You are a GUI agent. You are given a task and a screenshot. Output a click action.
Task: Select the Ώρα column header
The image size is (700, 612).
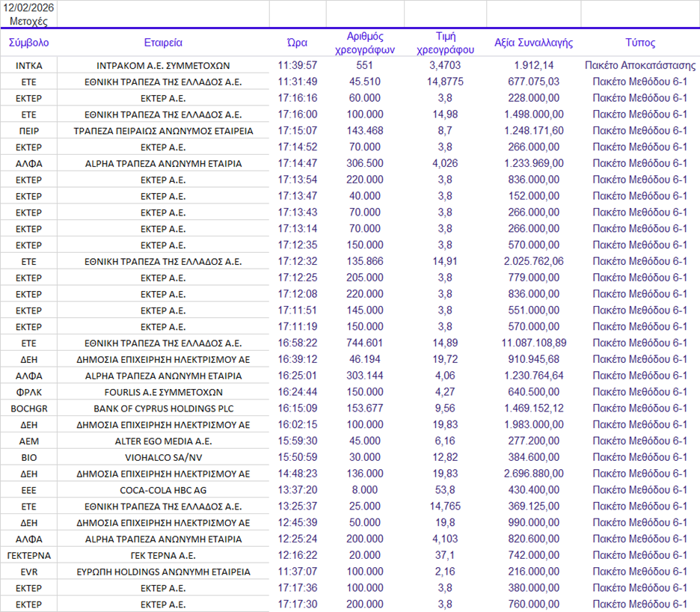pyautogui.click(x=297, y=43)
